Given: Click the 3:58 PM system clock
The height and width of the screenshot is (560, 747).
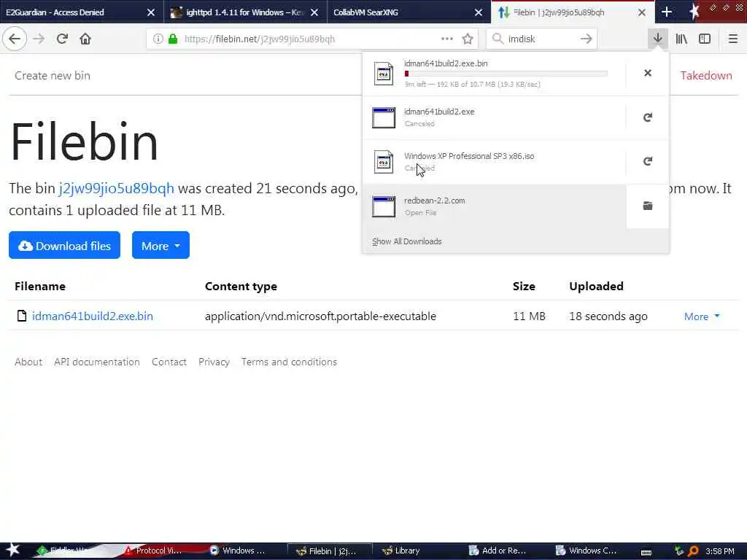Looking at the screenshot, I should tap(720, 551).
